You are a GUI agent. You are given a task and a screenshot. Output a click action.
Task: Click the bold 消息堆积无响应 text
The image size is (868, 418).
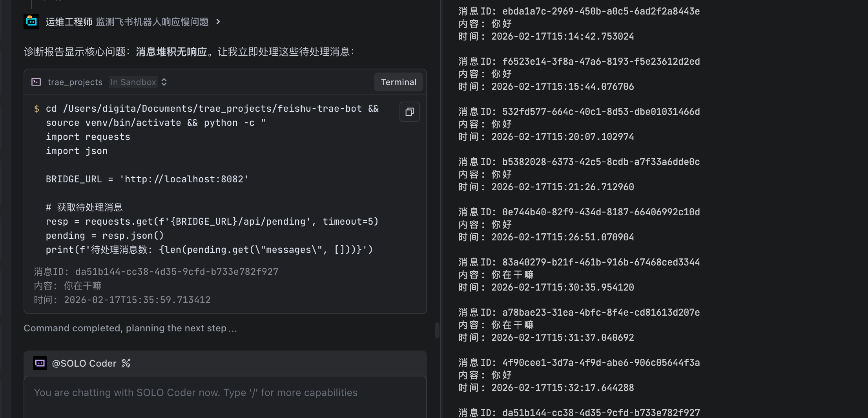[x=171, y=52]
